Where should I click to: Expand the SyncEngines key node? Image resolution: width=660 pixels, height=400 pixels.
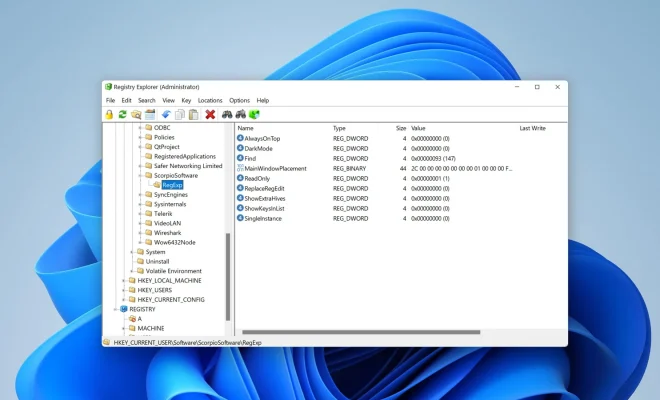point(140,195)
